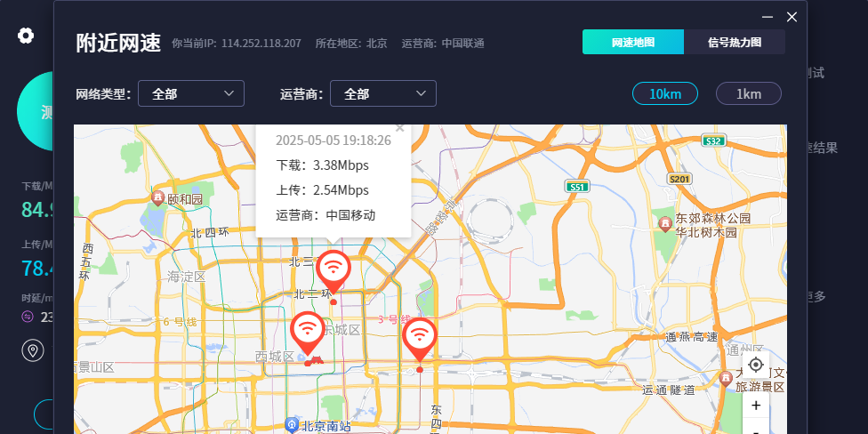Recenter map with the locate-me crosshair icon

[756, 365]
